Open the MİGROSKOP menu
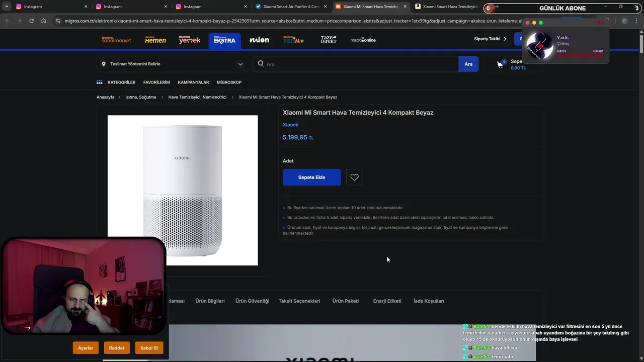The width and height of the screenshot is (644, 362). pyautogui.click(x=229, y=82)
